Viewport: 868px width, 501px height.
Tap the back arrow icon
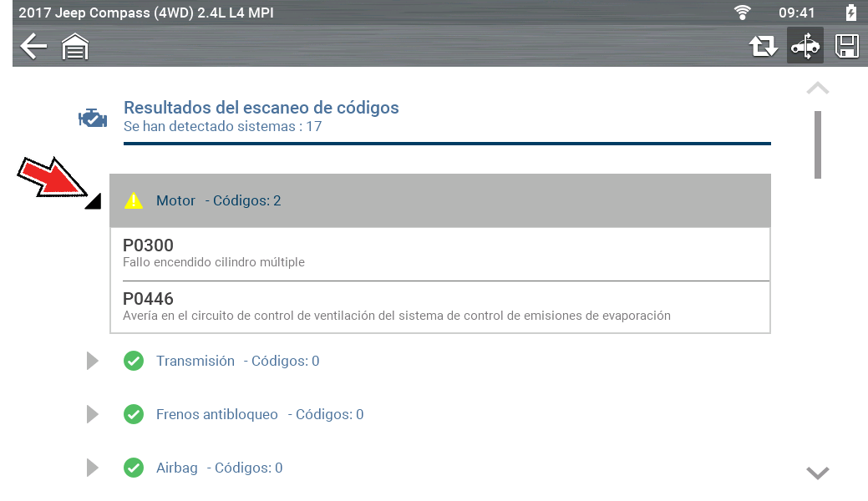point(33,47)
